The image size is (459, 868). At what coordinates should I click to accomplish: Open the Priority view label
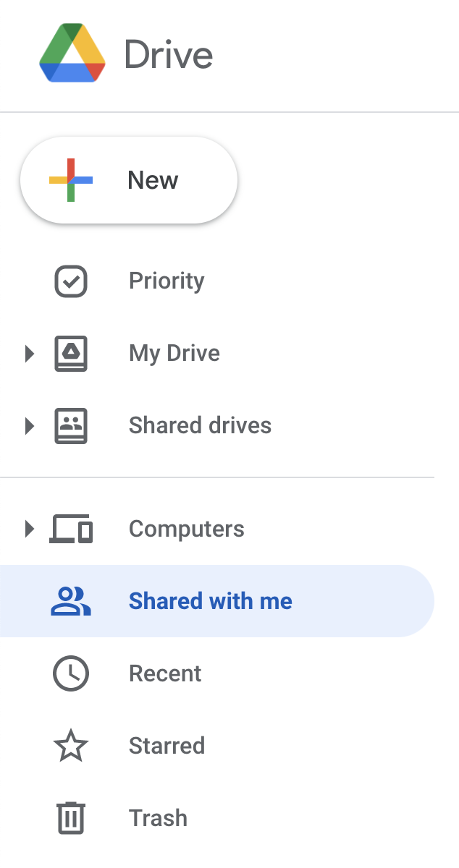point(167,281)
